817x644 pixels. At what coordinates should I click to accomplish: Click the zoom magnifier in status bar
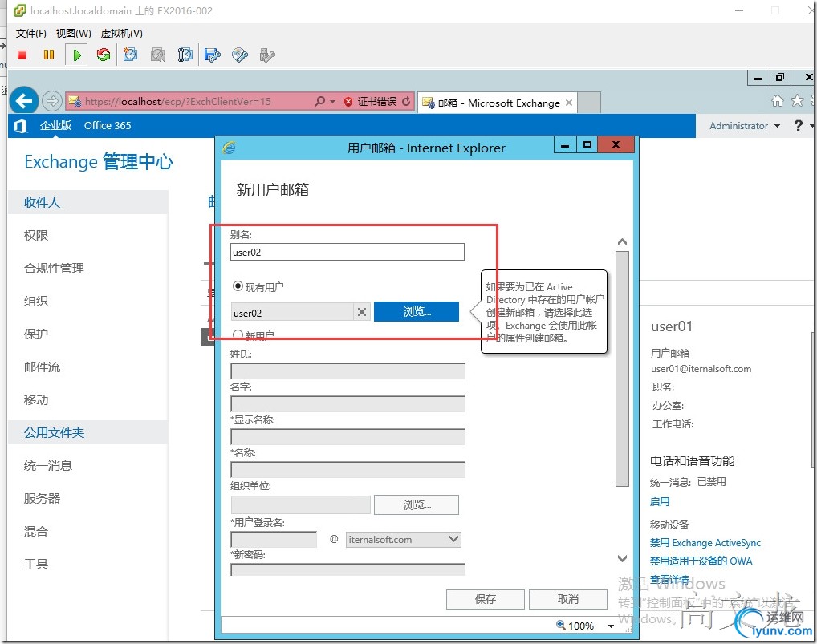click(x=561, y=625)
